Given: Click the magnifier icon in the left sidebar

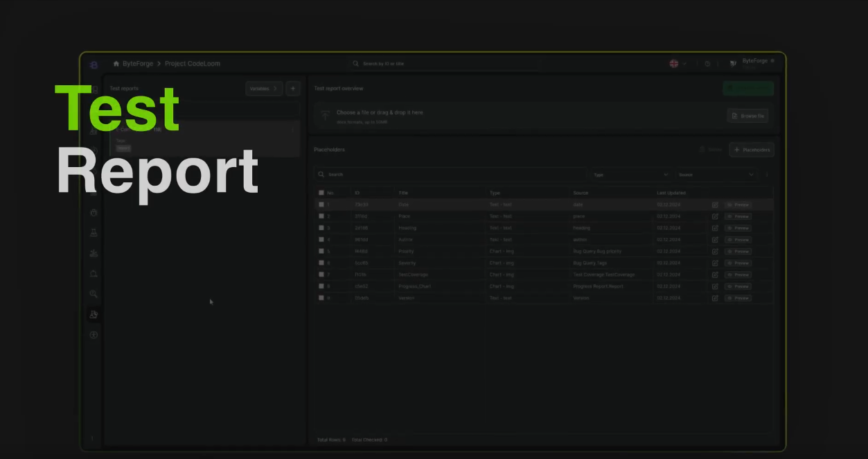Looking at the screenshot, I should [94, 294].
